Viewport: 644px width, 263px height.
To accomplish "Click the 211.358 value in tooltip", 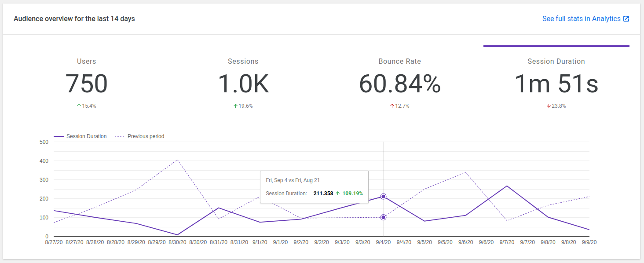I will tap(323, 194).
